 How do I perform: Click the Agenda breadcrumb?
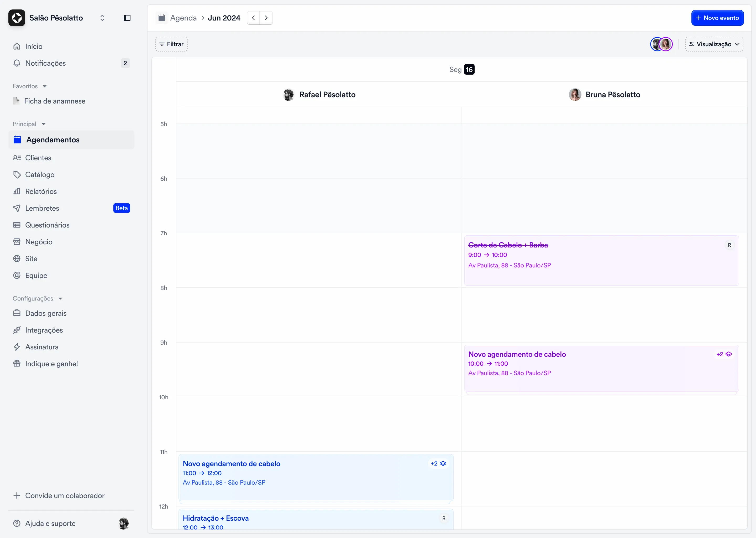183,18
